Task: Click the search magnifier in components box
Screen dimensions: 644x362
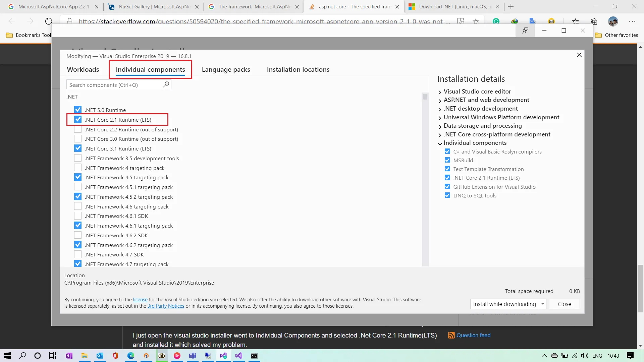Action: 166,84
